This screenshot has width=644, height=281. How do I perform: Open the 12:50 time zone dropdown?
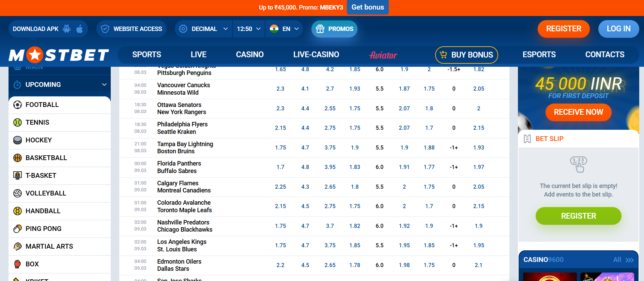(x=249, y=29)
